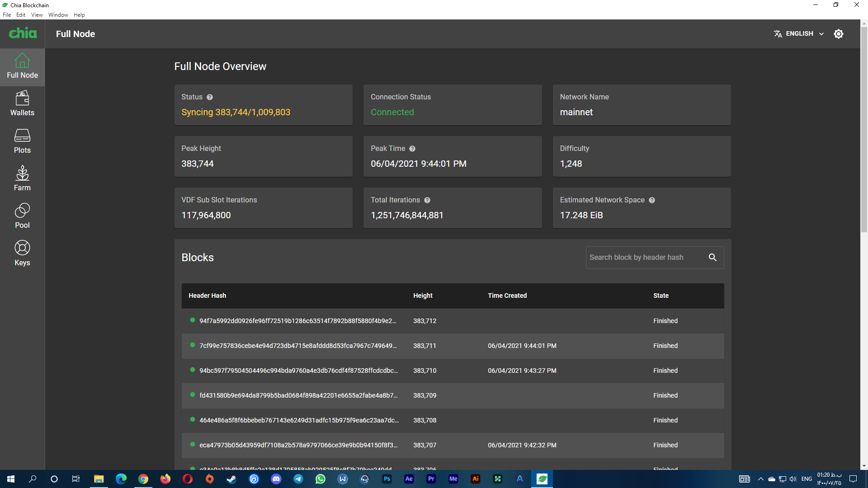This screenshot has height=488, width=868.
Task: Go to the Plots section
Action: [x=22, y=142]
